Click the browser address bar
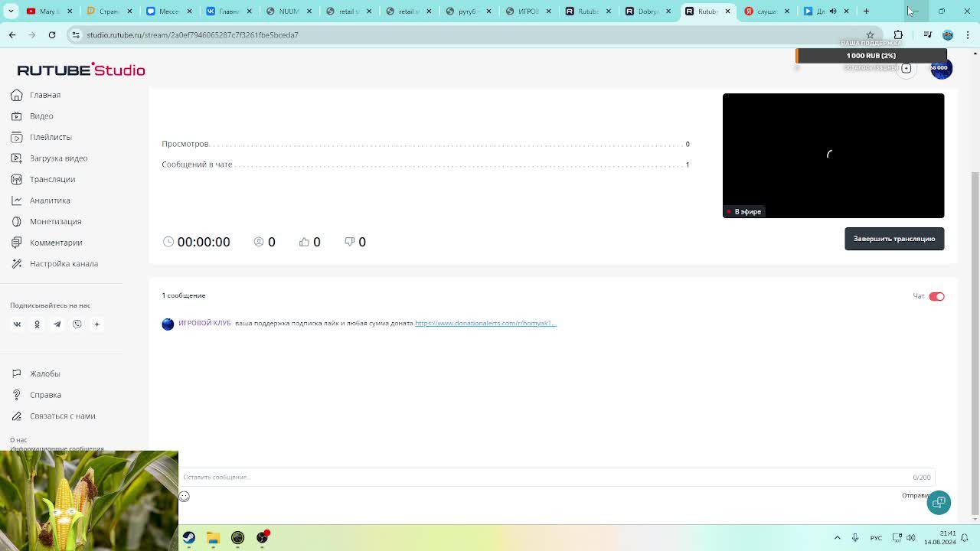 click(475, 35)
